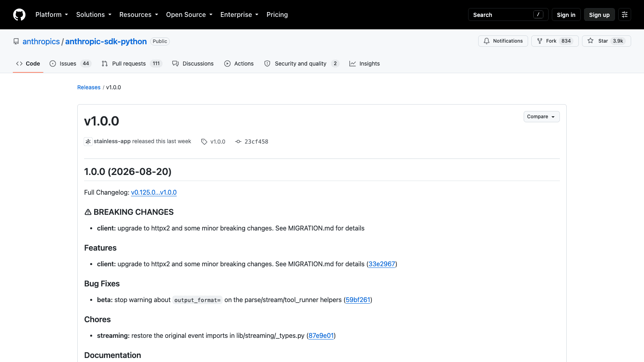Open the Resources dropdown
The width and height of the screenshot is (644, 362).
point(138,14)
